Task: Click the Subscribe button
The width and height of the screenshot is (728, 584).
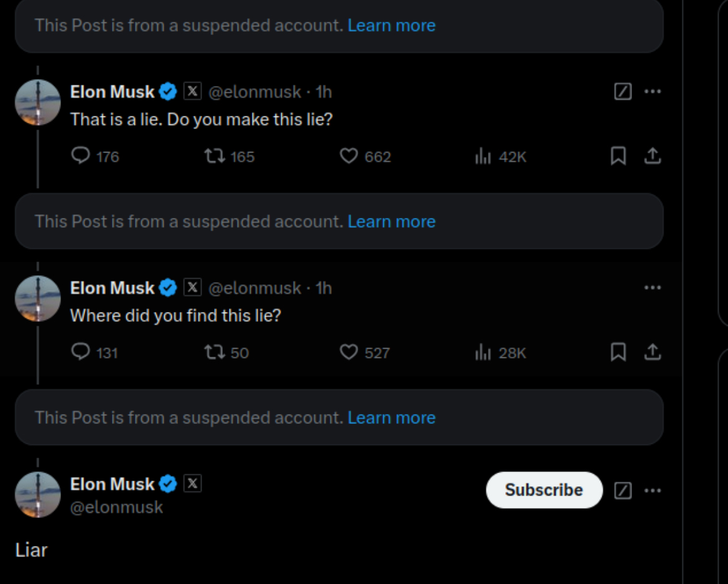Action: (544, 490)
